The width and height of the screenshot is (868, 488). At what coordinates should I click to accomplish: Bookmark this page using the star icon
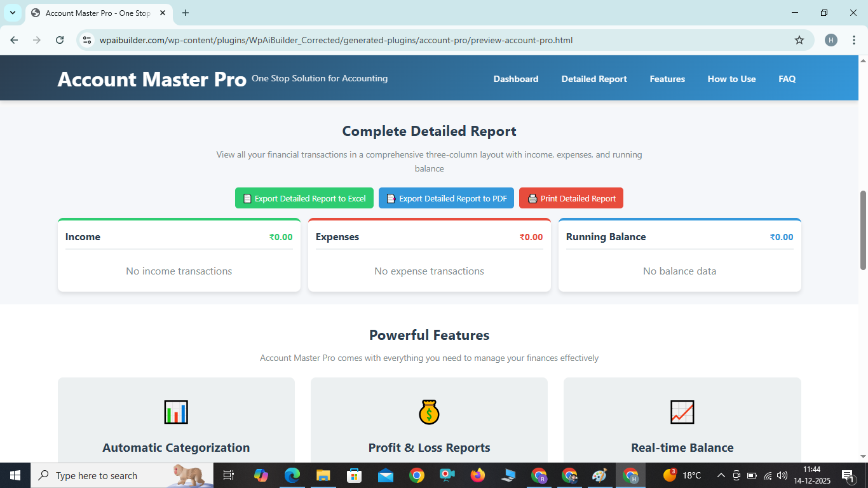799,39
